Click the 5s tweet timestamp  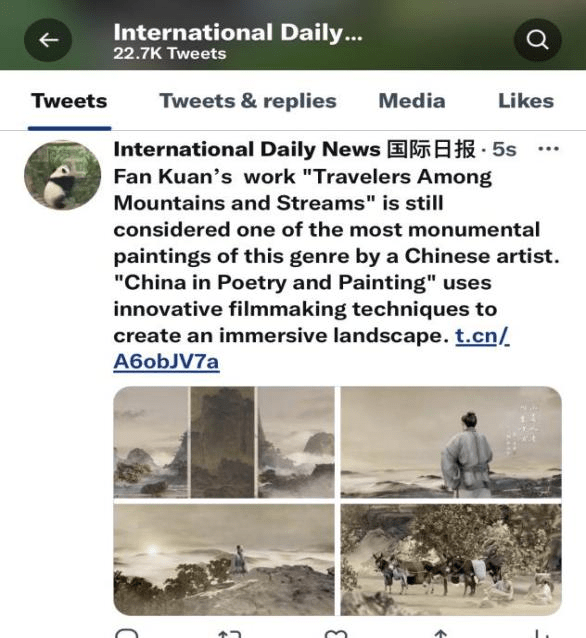coord(504,149)
